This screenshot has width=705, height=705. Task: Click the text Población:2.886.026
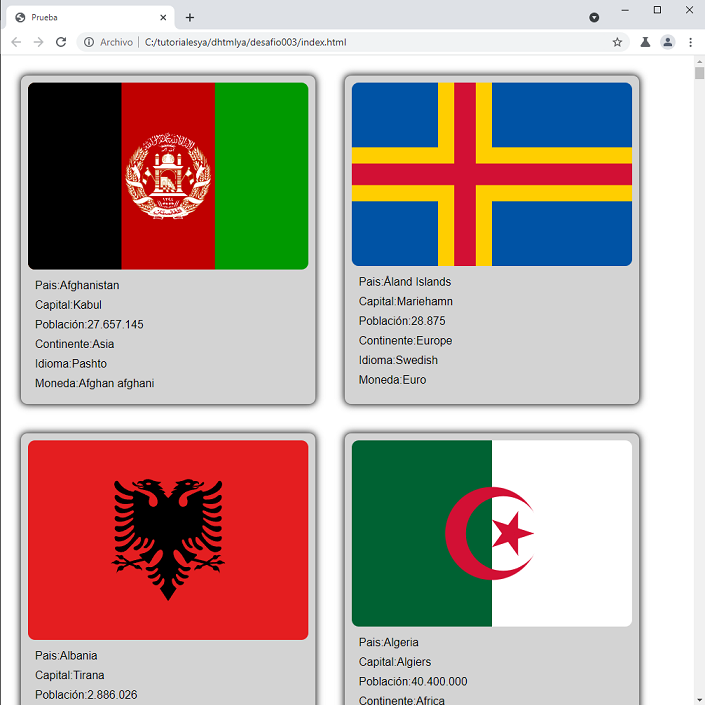tap(86, 695)
